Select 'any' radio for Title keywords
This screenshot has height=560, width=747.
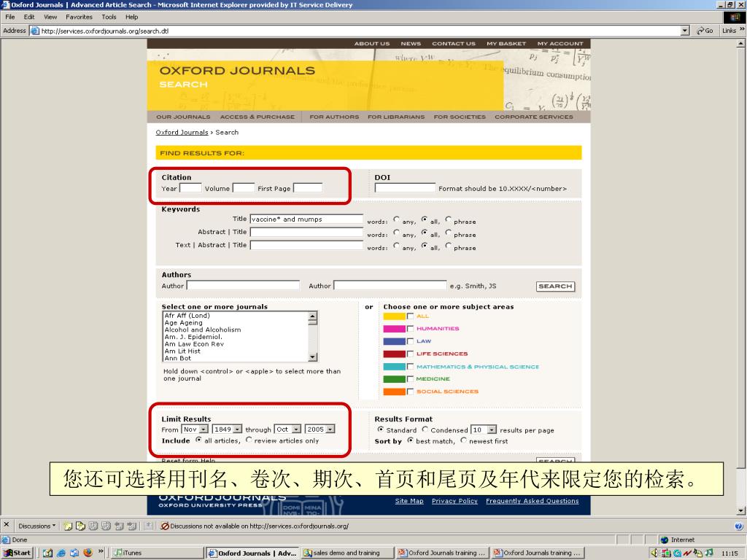[x=396, y=219]
